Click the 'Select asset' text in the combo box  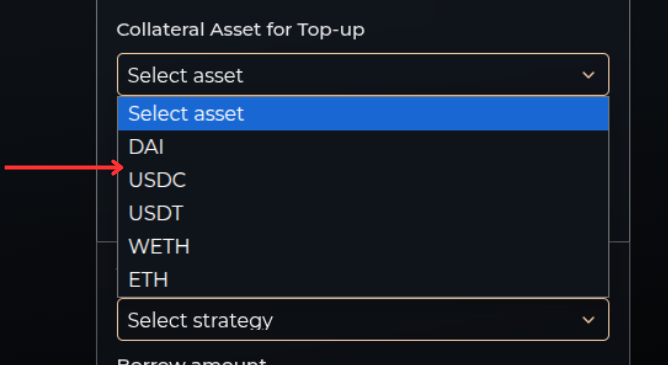click(x=185, y=76)
